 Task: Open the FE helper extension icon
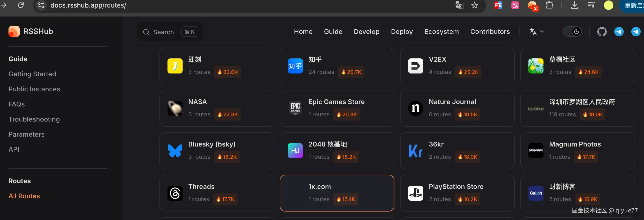click(498, 5)
